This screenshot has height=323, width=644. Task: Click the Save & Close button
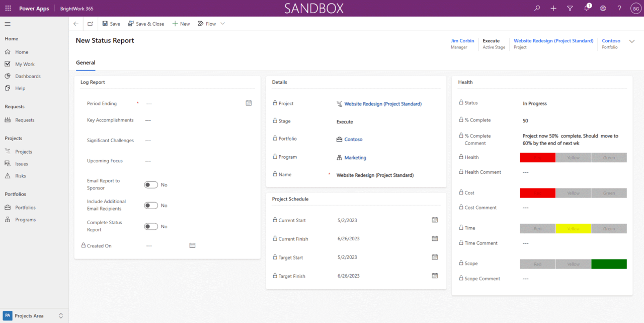point(146,23)
